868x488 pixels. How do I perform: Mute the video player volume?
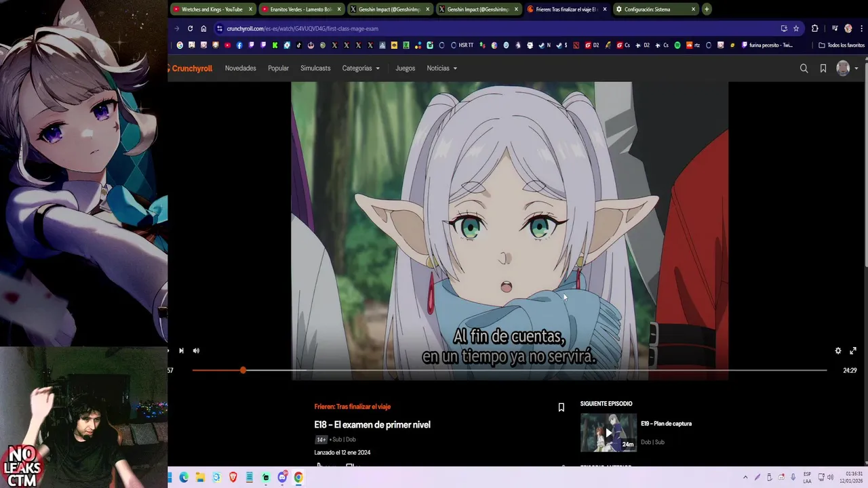point(196,350)
